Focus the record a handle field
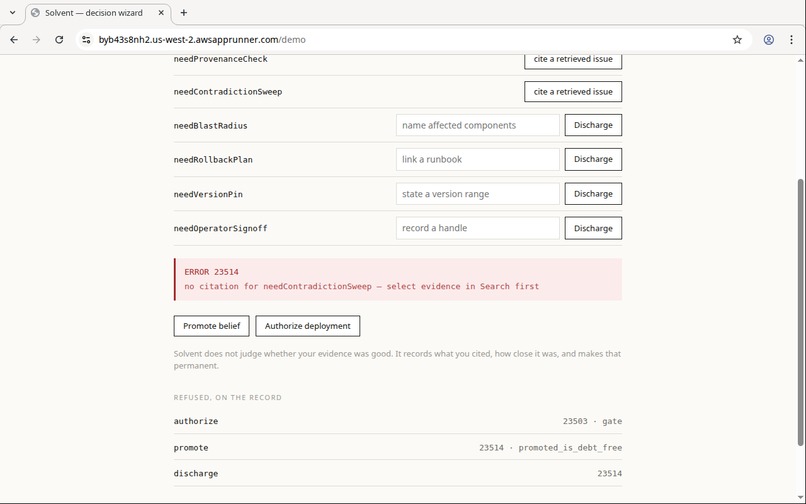Image resolution: width=806 pixels, height=504 pixels. point(478,228)
